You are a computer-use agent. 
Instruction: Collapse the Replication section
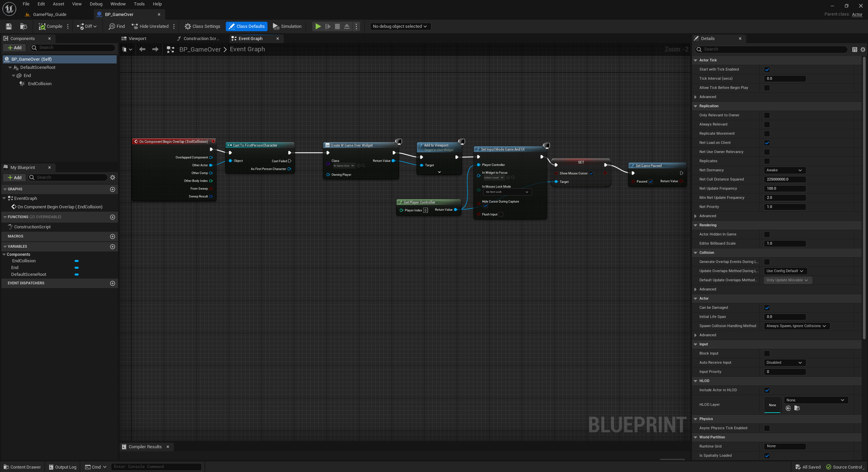click(x=695, y=106)
